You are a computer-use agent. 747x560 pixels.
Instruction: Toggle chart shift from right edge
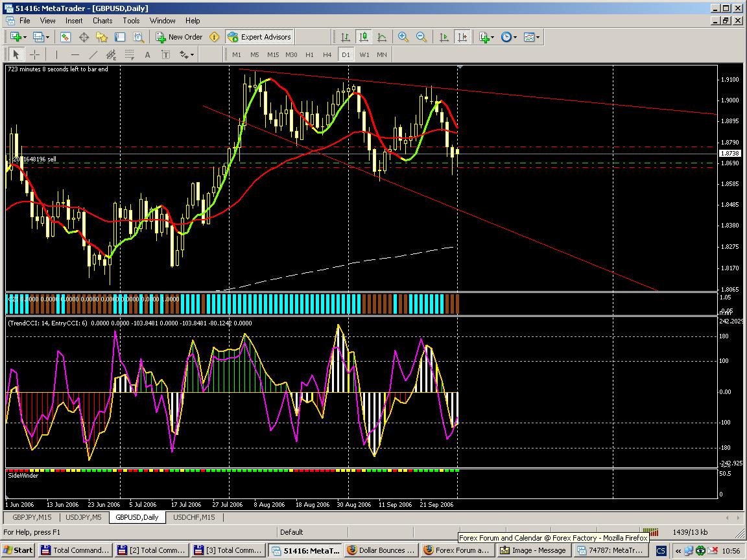click(462, 37)
